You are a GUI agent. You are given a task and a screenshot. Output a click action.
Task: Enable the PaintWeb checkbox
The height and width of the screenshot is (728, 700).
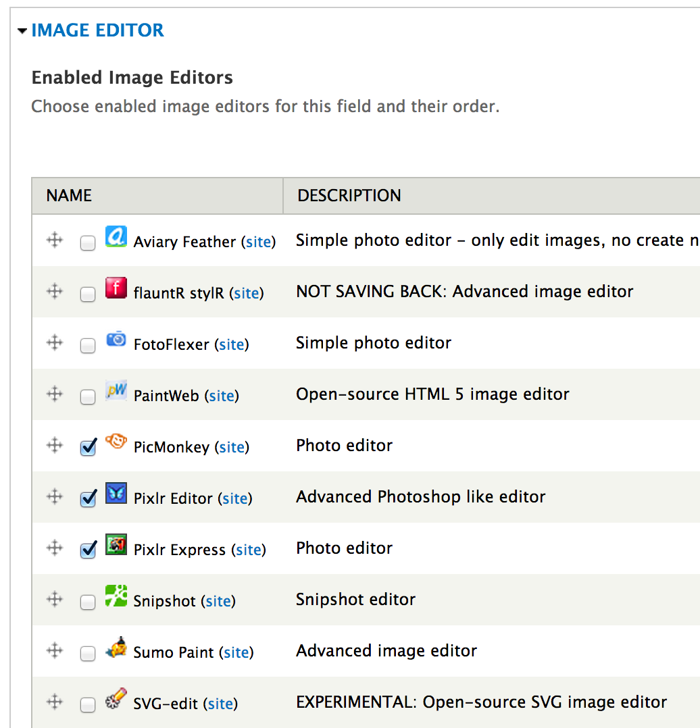pyautogui.click(x=88, y=397)
